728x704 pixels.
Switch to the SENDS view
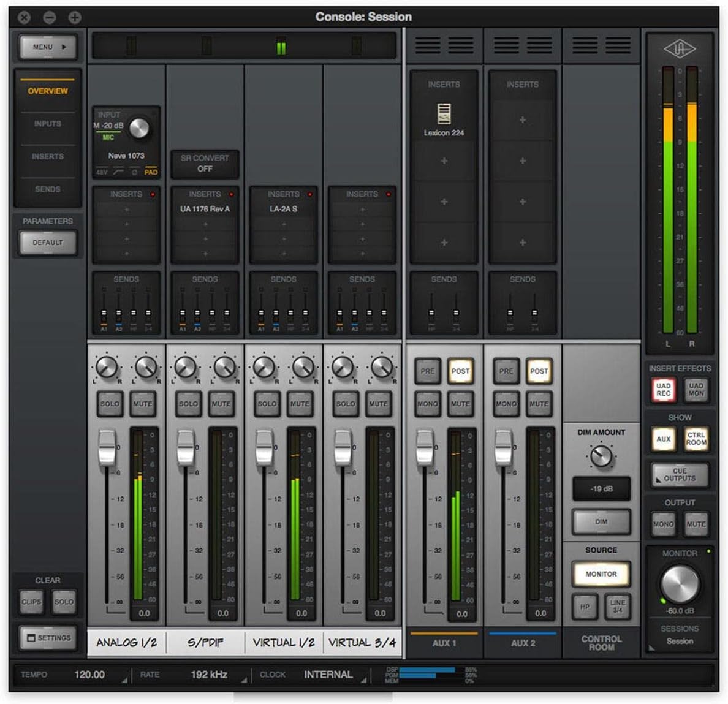48,189
